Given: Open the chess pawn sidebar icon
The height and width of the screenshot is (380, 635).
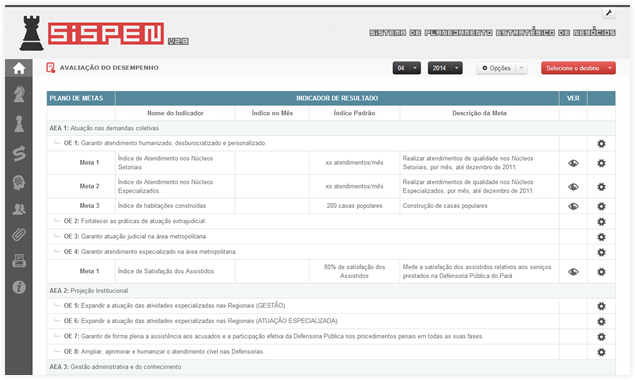Looking at the screenshot, I should pos(19,124).
